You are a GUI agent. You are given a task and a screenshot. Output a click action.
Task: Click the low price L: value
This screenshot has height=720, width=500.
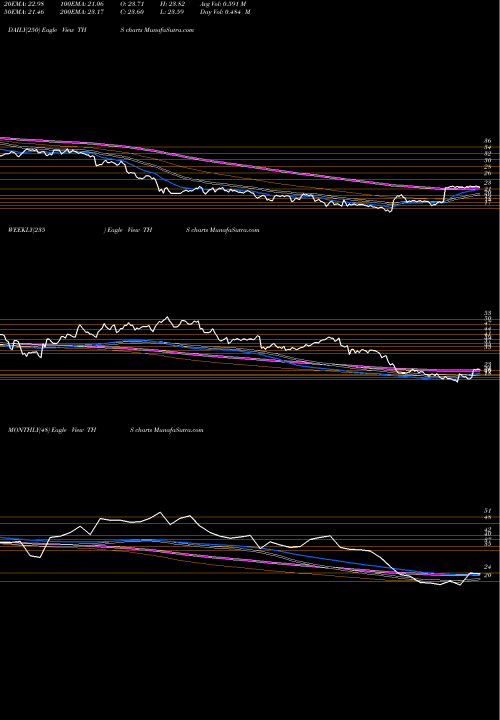click(173, 12)
